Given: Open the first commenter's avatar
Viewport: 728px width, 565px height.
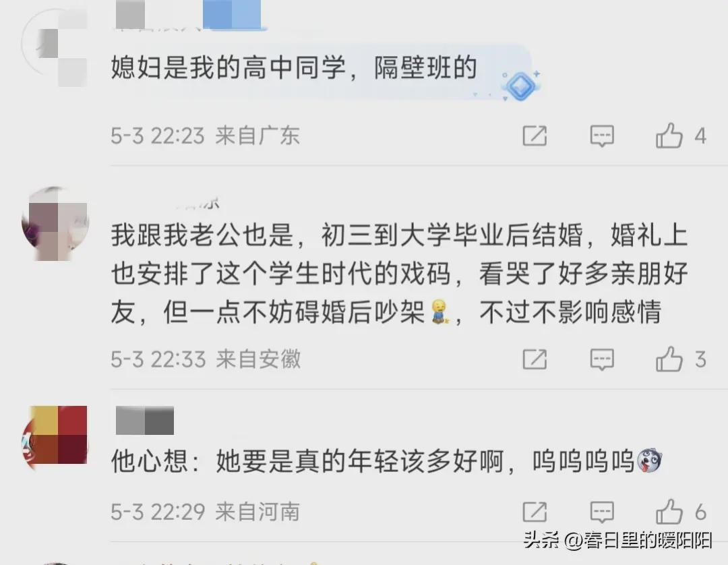Looking at the screenshot, I should [55, 47].
